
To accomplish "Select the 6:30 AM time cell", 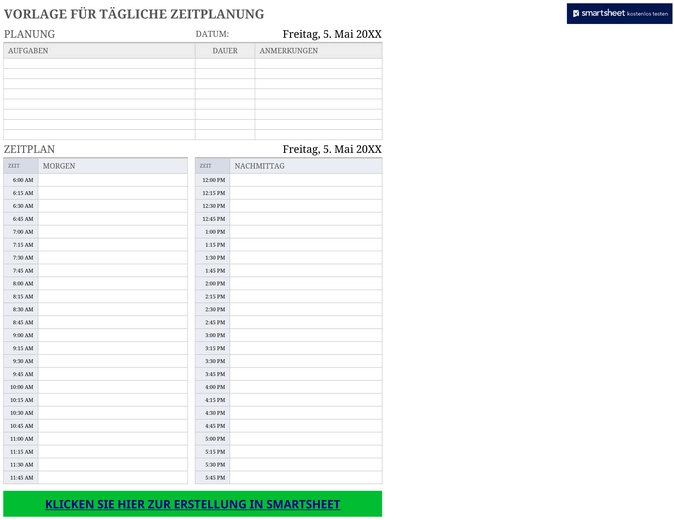I will pyautogui.click(x=21, y=206).
